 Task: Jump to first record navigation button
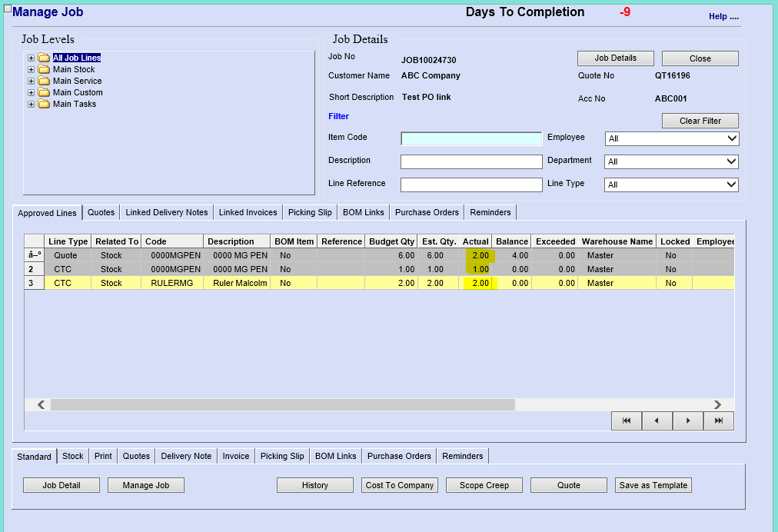point(627,421)
